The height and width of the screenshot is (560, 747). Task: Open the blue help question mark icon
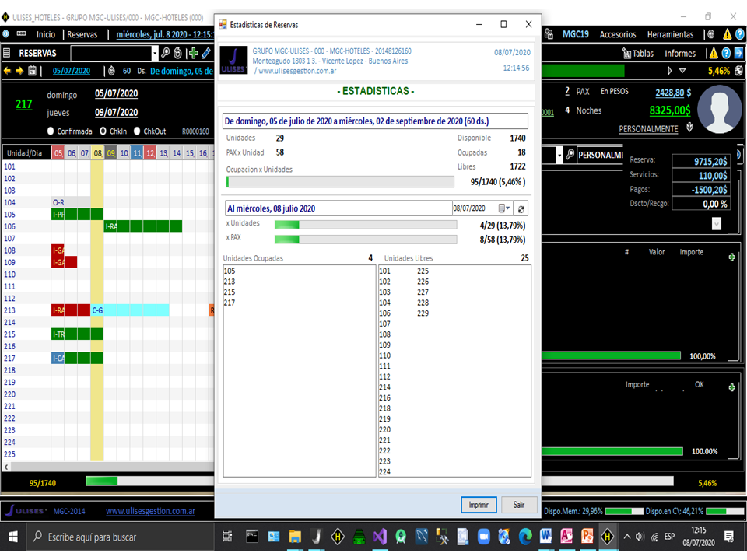pyautogui.click(x=726, y=53)
